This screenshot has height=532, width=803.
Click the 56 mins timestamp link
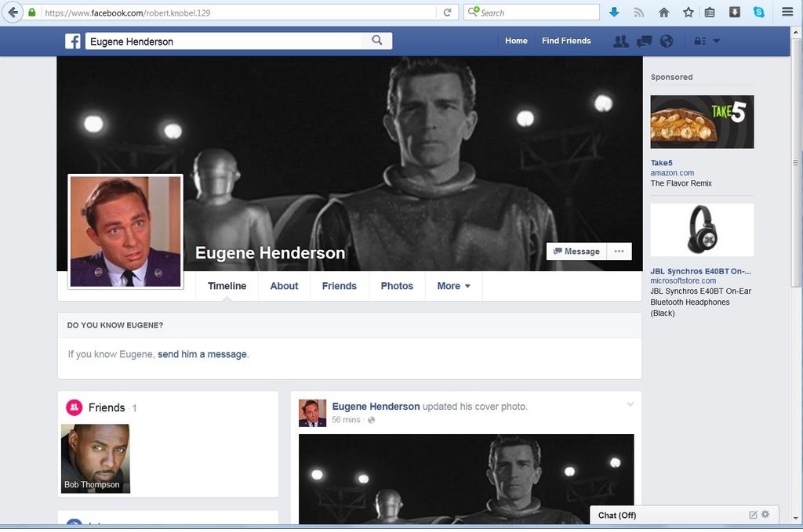tap(346, 420)
